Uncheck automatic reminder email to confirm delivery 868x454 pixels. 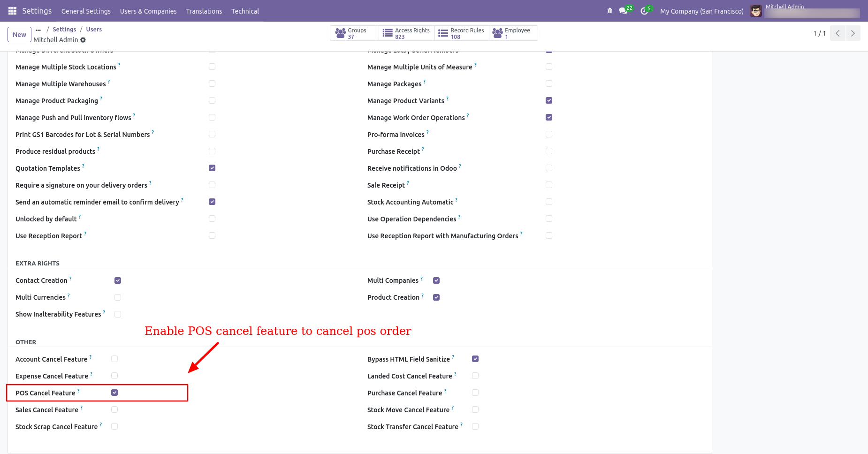pyautogui.click(x=212, y=202)
